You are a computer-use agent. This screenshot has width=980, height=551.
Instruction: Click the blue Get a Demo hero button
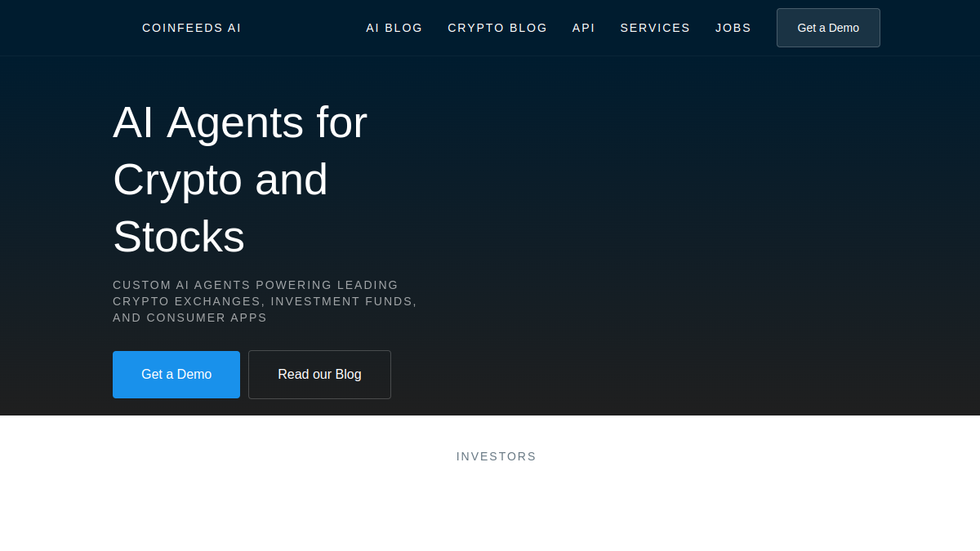coord(176,375)
